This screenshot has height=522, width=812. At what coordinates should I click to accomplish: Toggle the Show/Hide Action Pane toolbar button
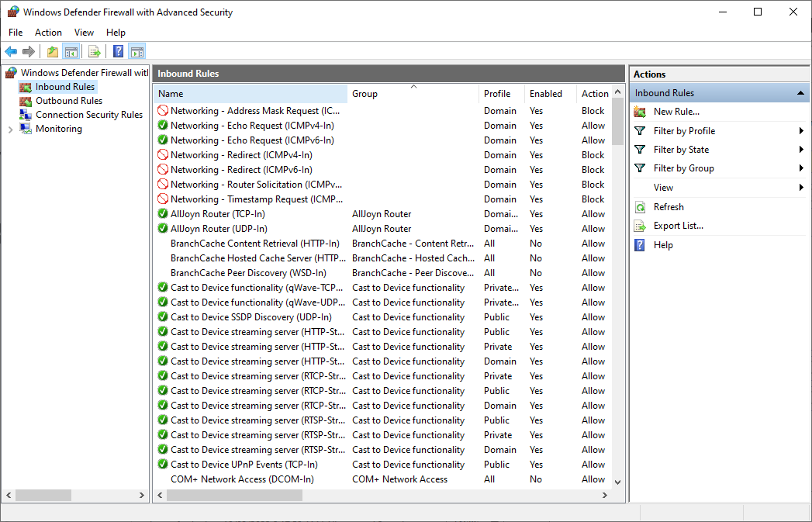pos(137,52)
